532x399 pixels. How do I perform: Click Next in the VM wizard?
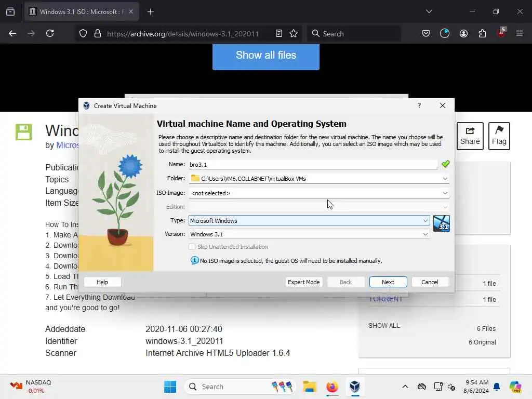[388, 282]
